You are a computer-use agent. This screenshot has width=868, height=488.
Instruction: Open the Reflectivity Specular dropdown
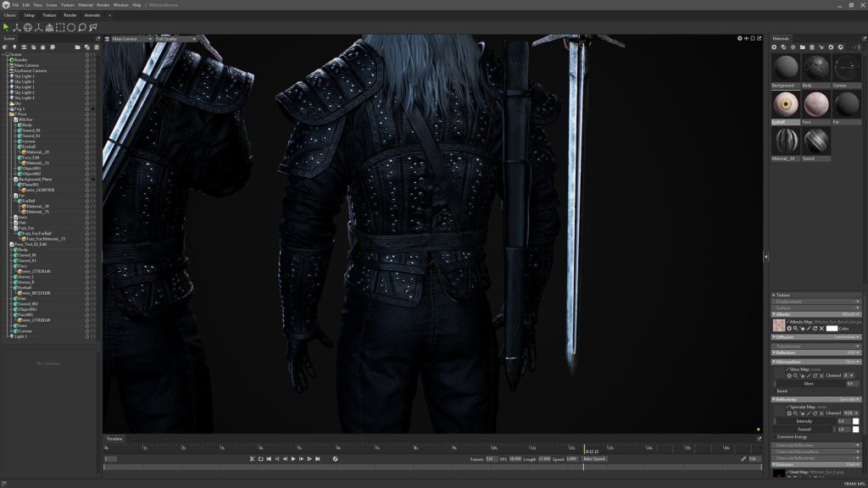coord(849,400)
